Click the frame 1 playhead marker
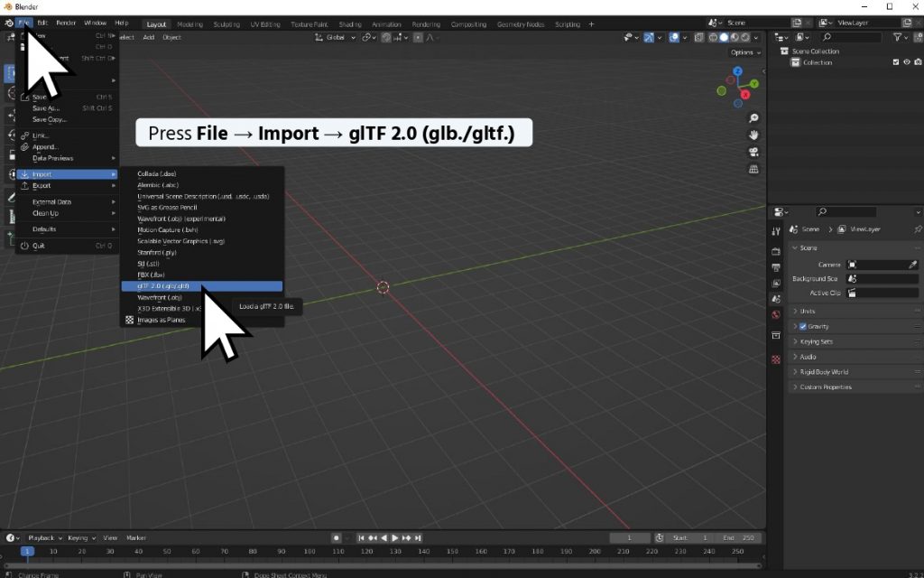Image resolution: width=924 pixels, height=578 pixels. pos(27,552)
